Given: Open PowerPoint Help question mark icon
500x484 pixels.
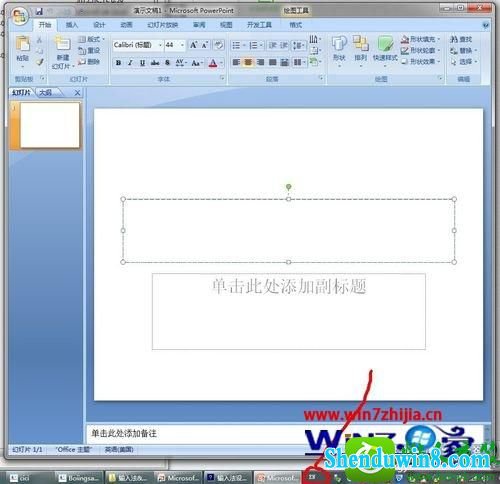Looking at the screenshot, I should pos(486,25).
